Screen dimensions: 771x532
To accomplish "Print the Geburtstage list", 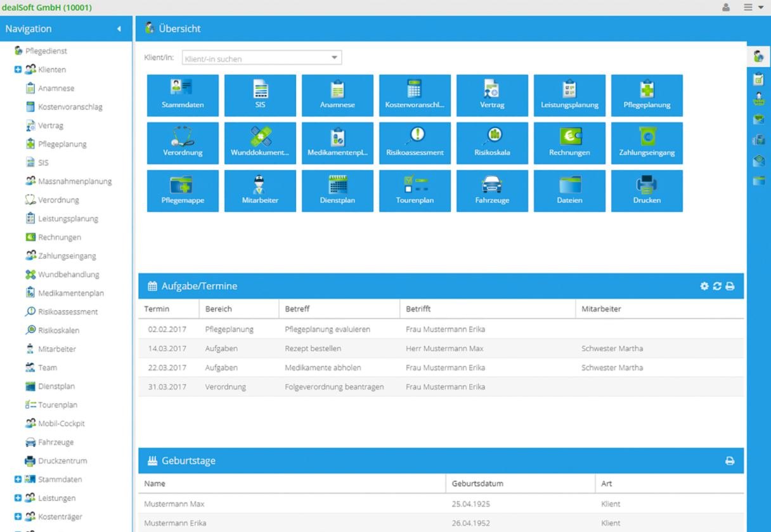I will coord(730,460).
